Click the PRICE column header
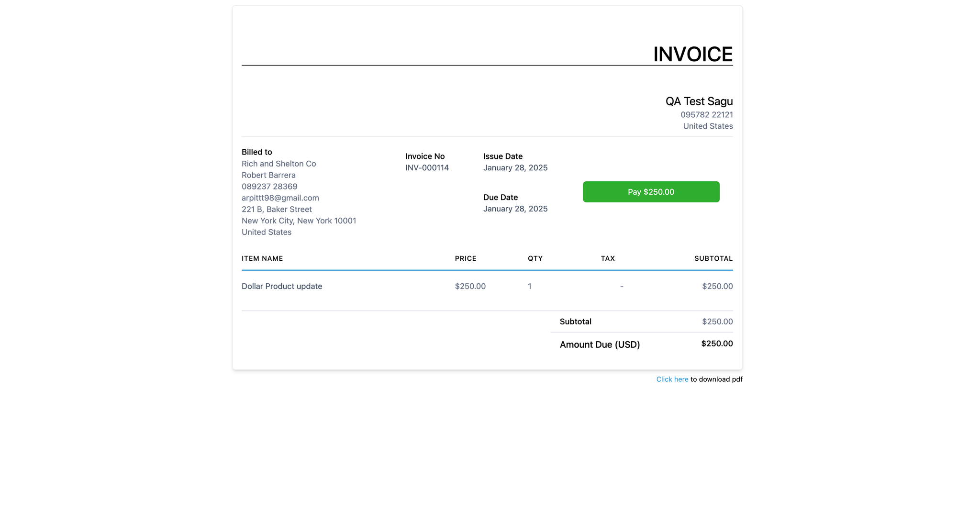This screenshot has height=521, width=980. click(x=466, y=259)
